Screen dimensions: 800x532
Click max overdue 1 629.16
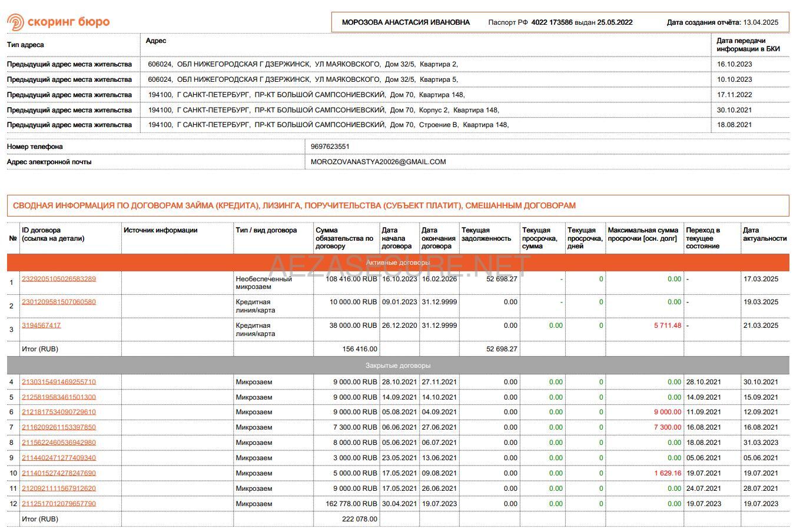(x=668, y=473)
